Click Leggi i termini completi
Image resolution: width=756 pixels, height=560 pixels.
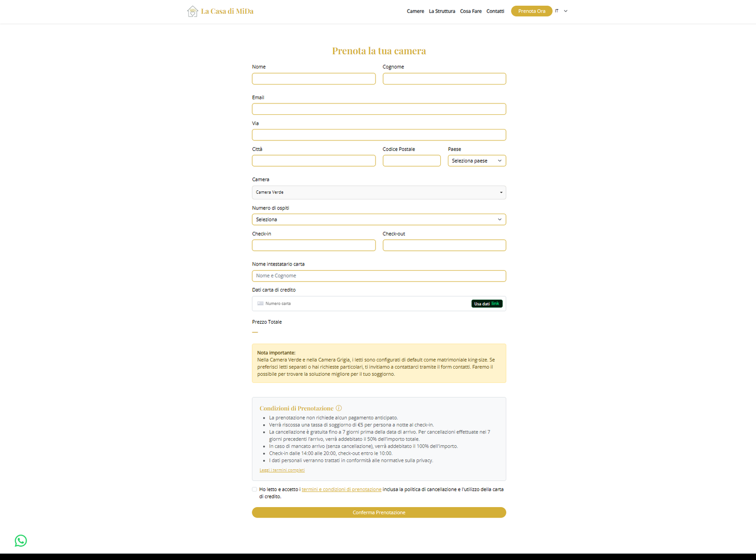click(x=282, y=470)
